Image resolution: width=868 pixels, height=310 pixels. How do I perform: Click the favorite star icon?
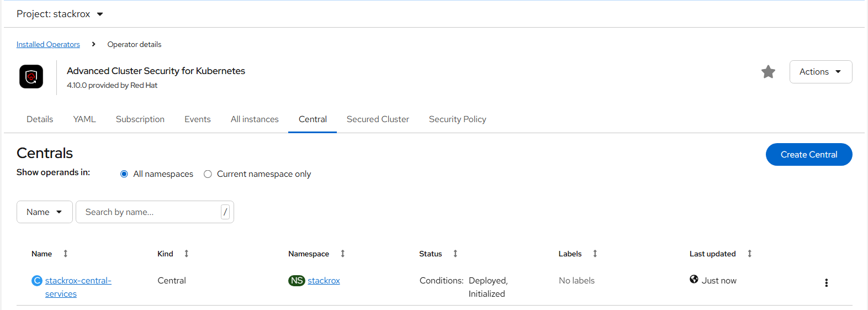click(x=768, y=72)
